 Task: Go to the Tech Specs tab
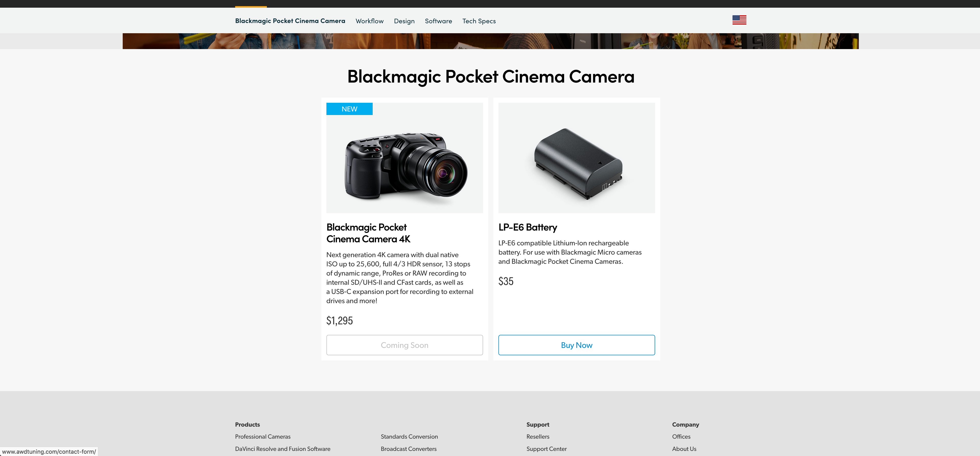point(478,21)
